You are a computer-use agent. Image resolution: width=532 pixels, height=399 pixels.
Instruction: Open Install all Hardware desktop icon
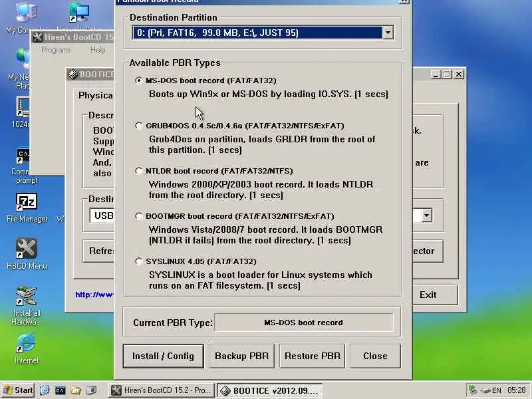pos(27,306)
